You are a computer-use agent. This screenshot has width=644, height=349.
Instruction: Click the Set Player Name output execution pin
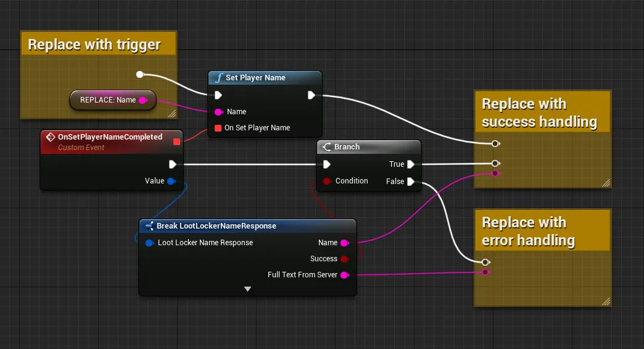point(312,95)
